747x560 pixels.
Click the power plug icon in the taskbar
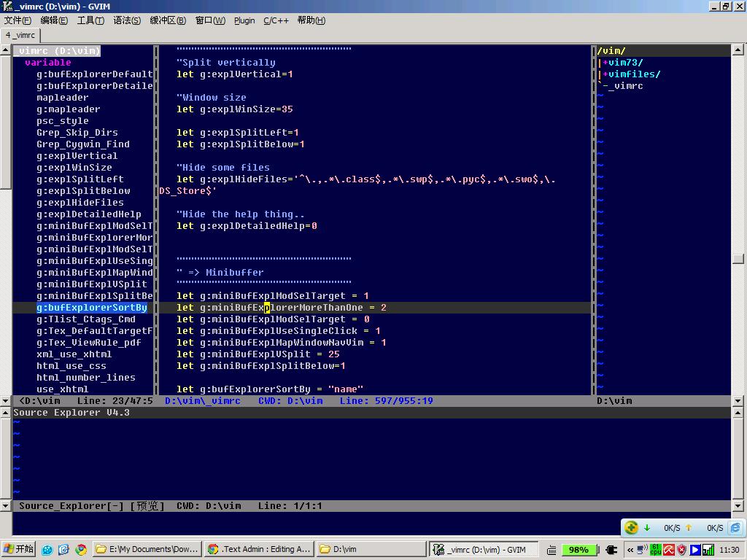611,550
